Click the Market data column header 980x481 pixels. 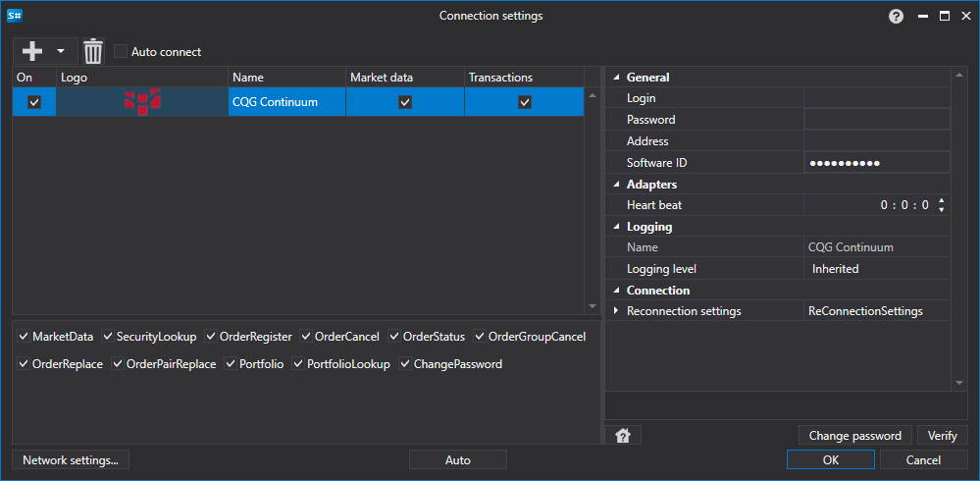click(x=405, y=78)
